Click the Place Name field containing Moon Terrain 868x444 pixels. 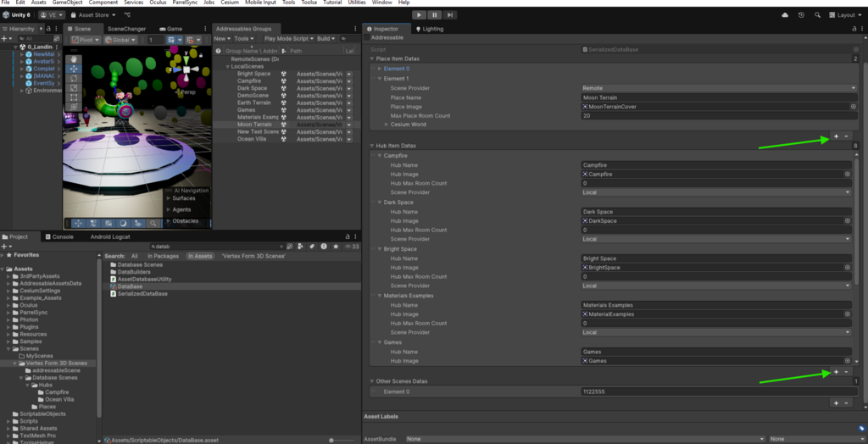coord(716,97)
